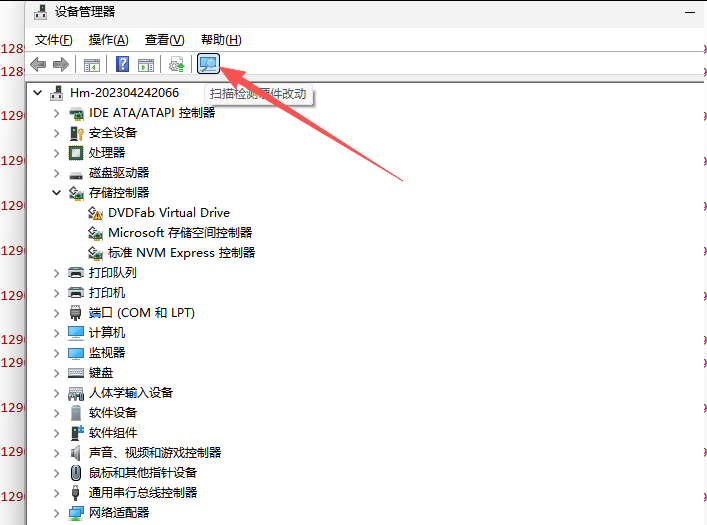This screenshot has width=707, height=525.
Task: Click 设备管理器 title bar icon
Action: (x=41, y=12)
